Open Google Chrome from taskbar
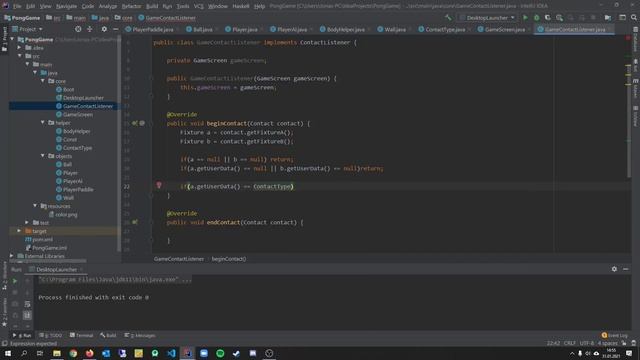 pos(73,353)
